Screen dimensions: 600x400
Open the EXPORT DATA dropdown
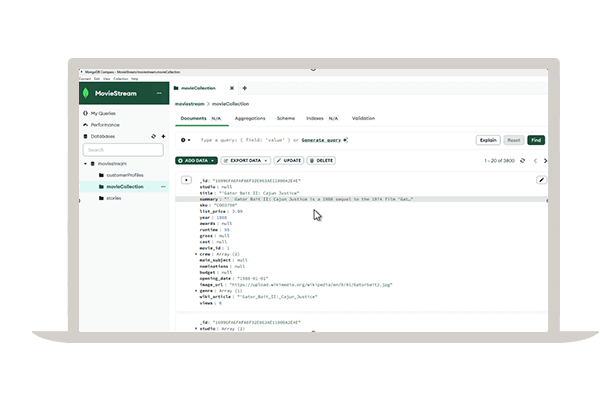pos(246,161)
